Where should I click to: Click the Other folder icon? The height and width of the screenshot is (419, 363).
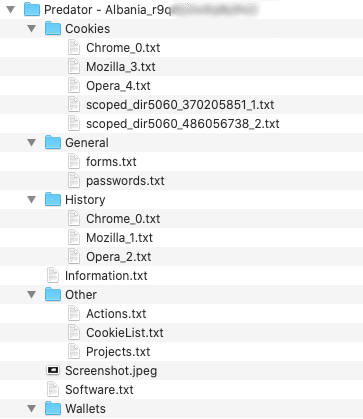[53, 294]
